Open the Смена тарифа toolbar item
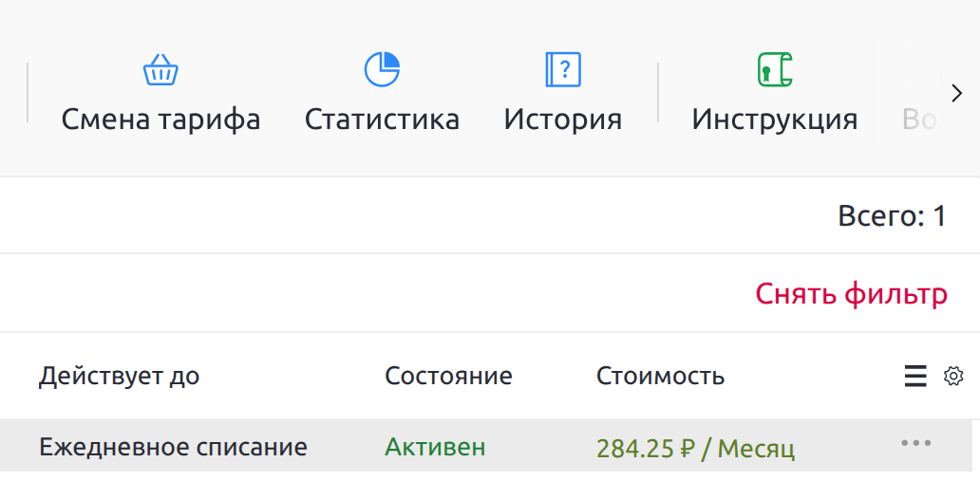The width and height of the screenshot is (980, 499). tap(160, 120)
